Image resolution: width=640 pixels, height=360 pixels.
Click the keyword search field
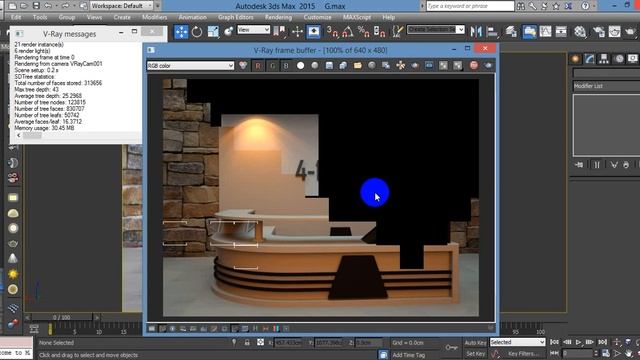click(x=470, y=6)
